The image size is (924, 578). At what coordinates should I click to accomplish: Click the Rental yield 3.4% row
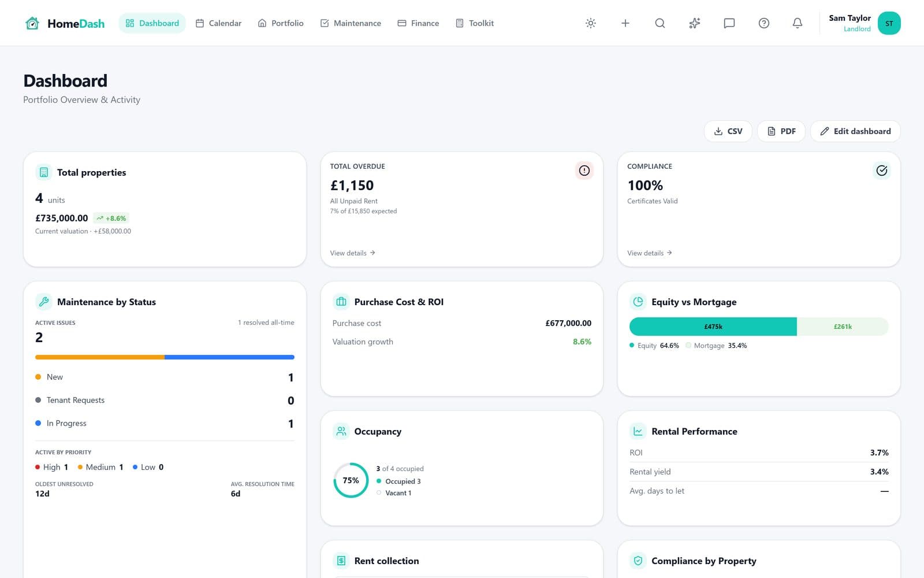click(x=759, y=472)
